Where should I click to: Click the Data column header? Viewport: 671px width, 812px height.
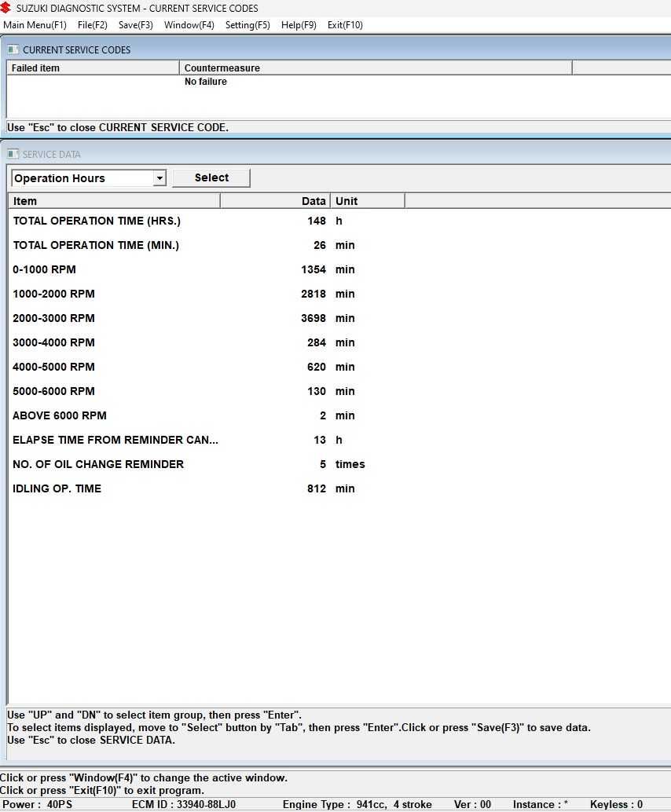point(275,201)
